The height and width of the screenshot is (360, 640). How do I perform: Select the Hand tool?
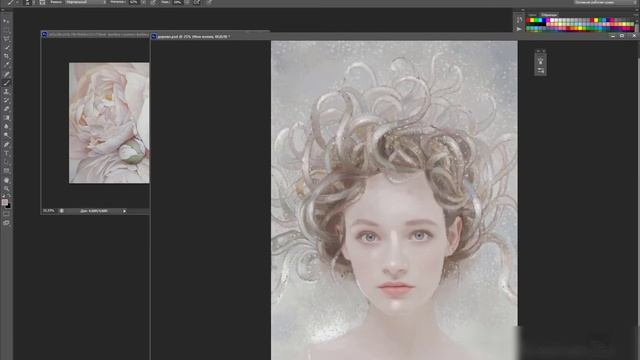pyautogui.click(x=6, y=180)
